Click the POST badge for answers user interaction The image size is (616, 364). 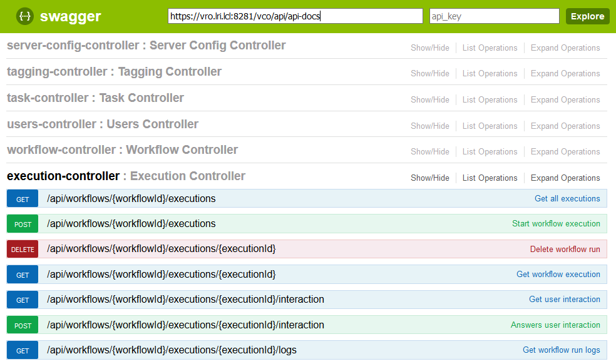point(22,325)
